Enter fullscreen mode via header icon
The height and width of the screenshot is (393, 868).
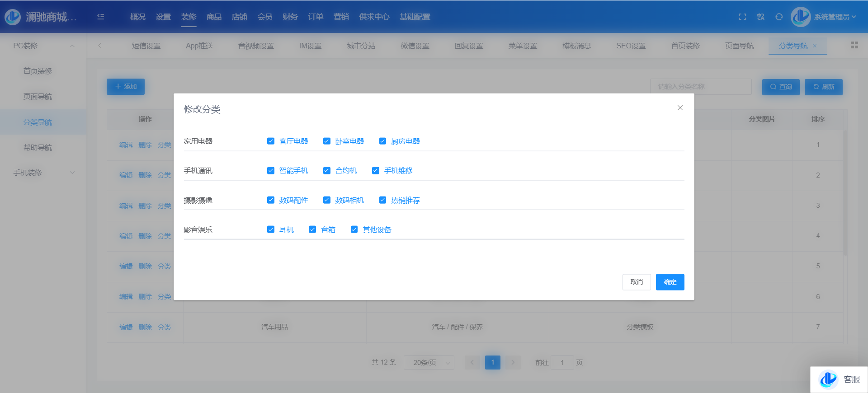tap(742, 17)
